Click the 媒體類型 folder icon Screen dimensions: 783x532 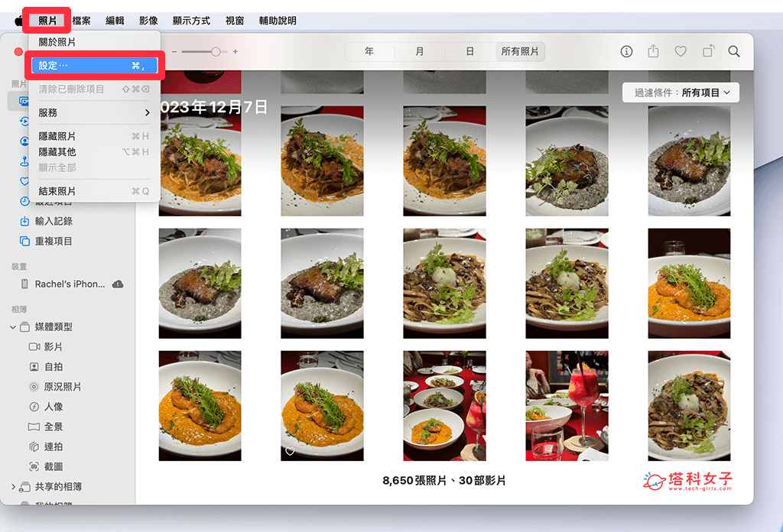pos(24,327)
